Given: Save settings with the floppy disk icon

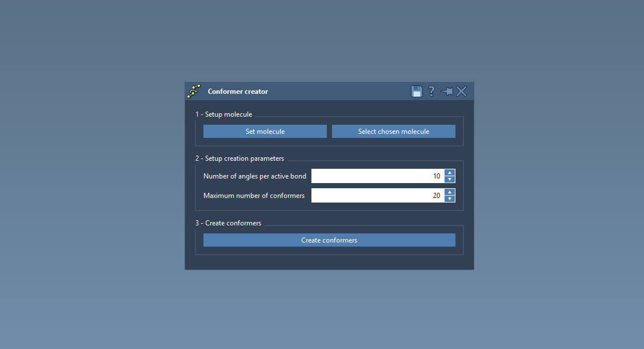Looking at the screenshot, I should [x=417, y=92].
